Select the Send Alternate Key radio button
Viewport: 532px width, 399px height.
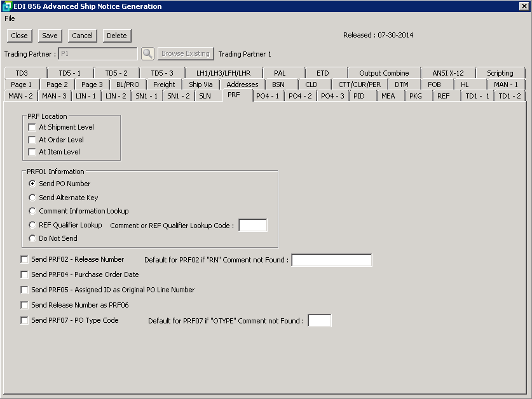coord(32,198)
